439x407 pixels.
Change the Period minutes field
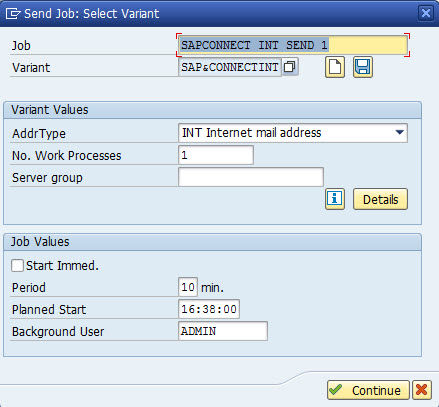point(188,287)
